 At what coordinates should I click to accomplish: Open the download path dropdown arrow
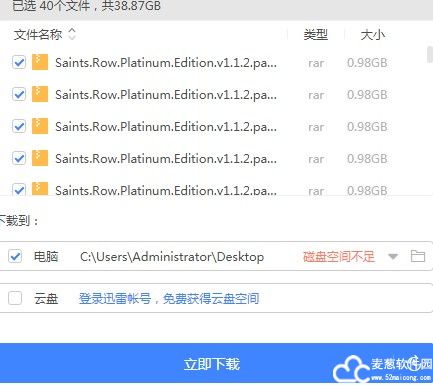tap(393, 256)
